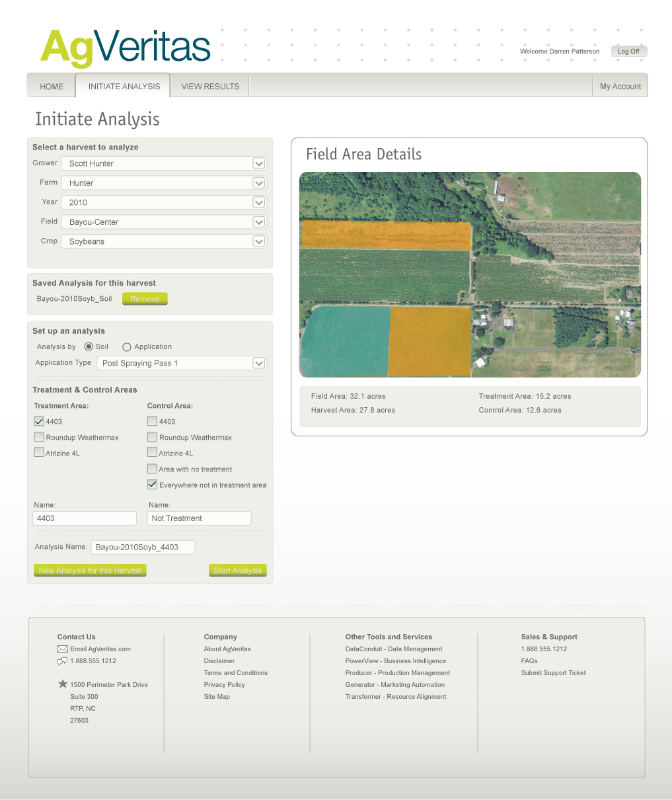Click the control area Name field
672x800 pixels.
(x=199, y=518)
